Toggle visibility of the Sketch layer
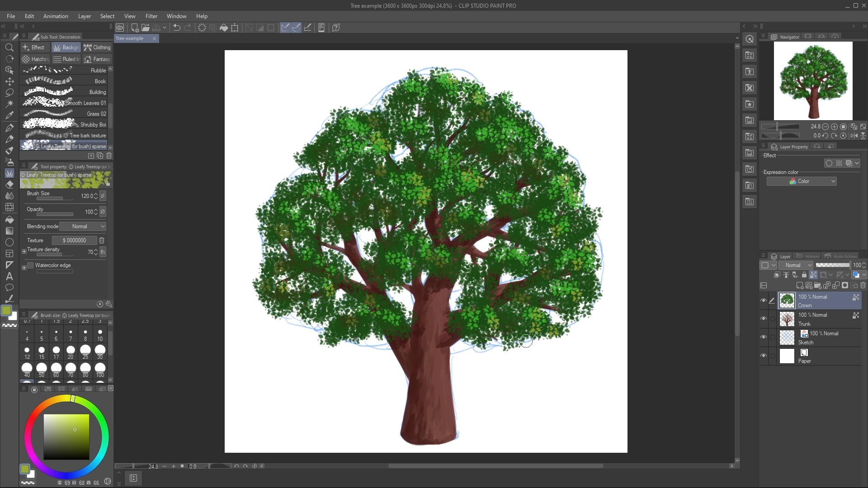This screenshot has height=488, width=868. click(x=764, y=337)
